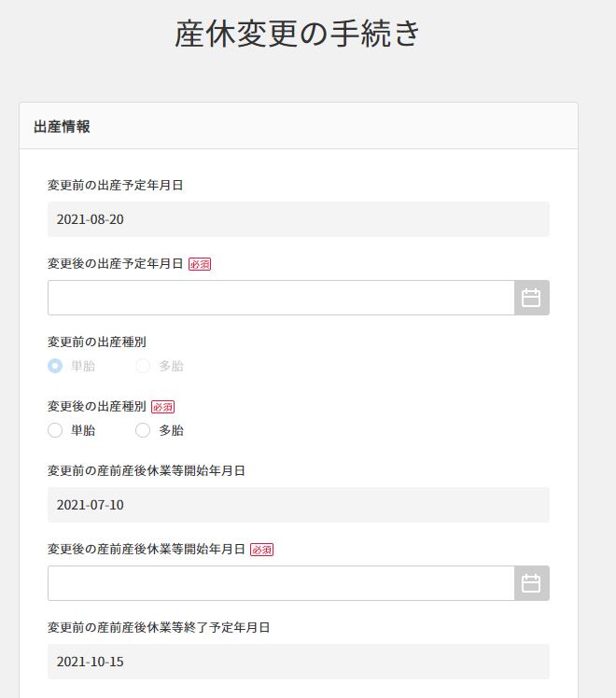Click 必須 badge beside 変更後の産前産後休業等開始年月日
The height and width of the screenshot is (698, 616).
pyautogui.click(x=262, y=550)
